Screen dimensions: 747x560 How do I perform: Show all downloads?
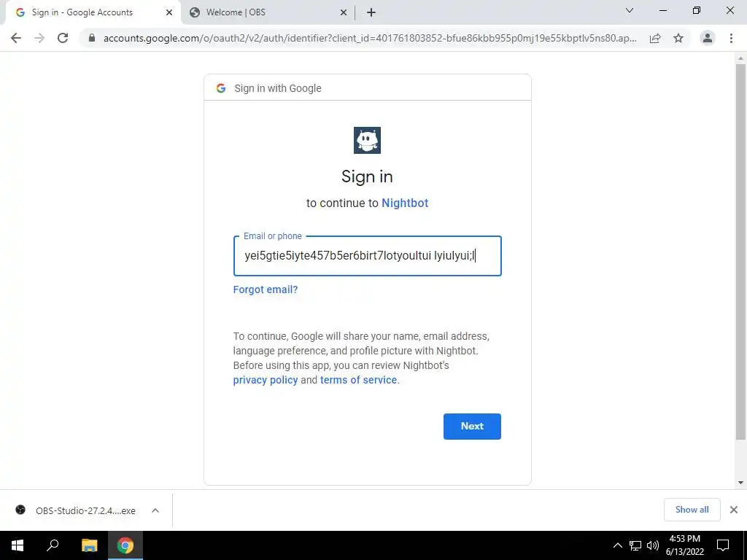click(692, 510)
